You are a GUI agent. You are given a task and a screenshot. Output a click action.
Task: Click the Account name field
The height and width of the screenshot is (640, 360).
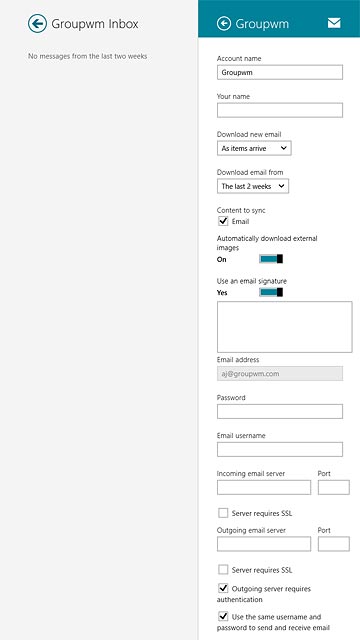[280, 72]
